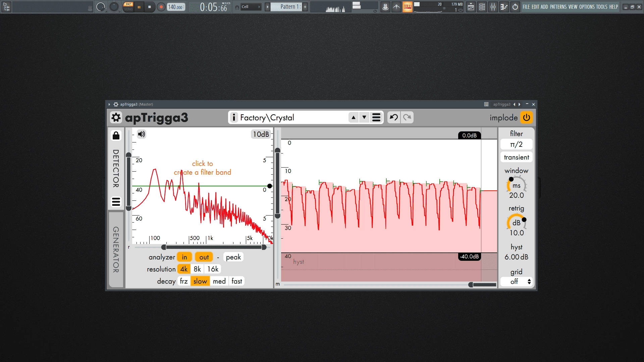The image size is (644, 362).
Task: Set analyzer decay to med
Action: pos(219,281)
